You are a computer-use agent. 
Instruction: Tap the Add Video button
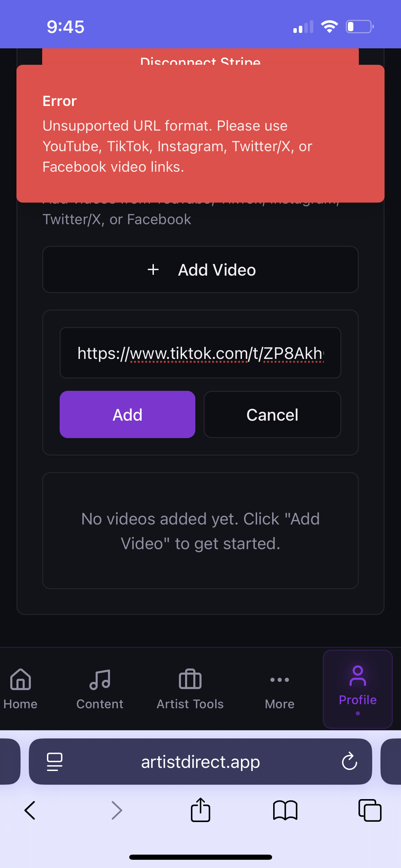click(200, 270)
